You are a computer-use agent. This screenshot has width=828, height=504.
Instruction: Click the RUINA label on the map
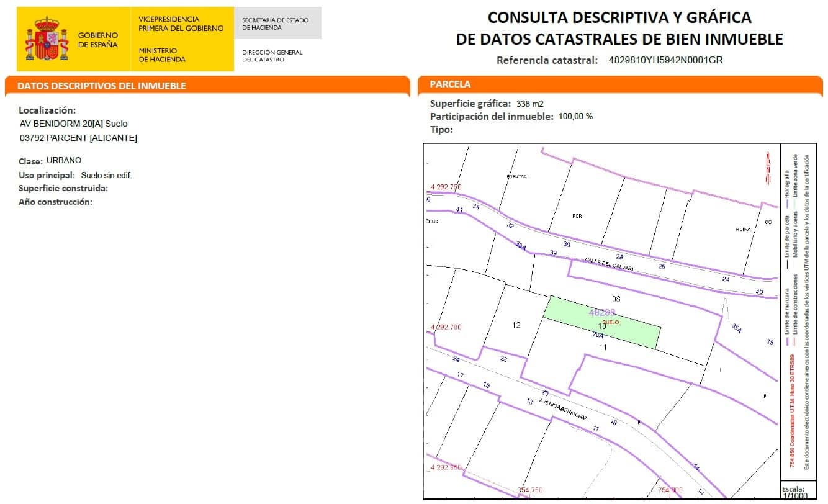(x=743, y=229)
